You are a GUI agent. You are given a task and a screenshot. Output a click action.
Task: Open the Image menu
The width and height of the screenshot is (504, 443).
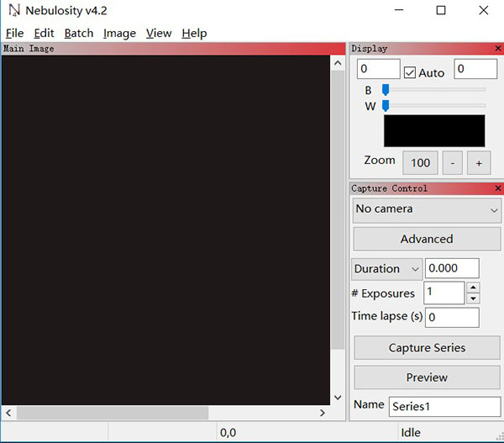click(x=119, y=33)
